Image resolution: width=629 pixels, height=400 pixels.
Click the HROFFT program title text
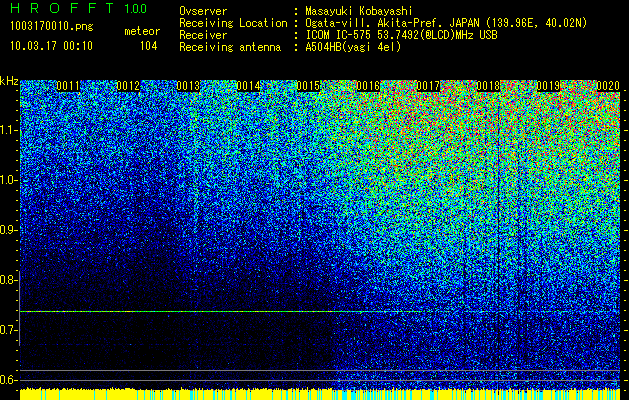coord(63,8)
